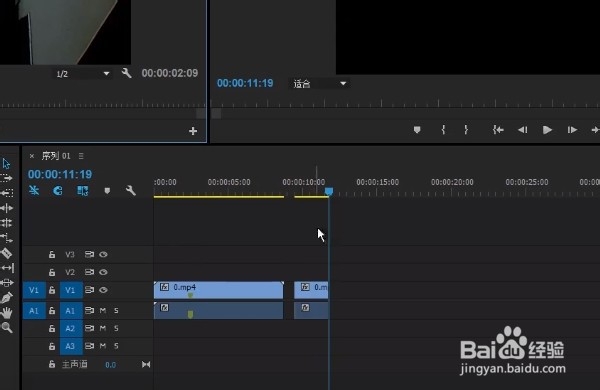This screenshot has height=390, width=600.
Task: Toggle lock on A1 track
Action: [x=52, y=310]
